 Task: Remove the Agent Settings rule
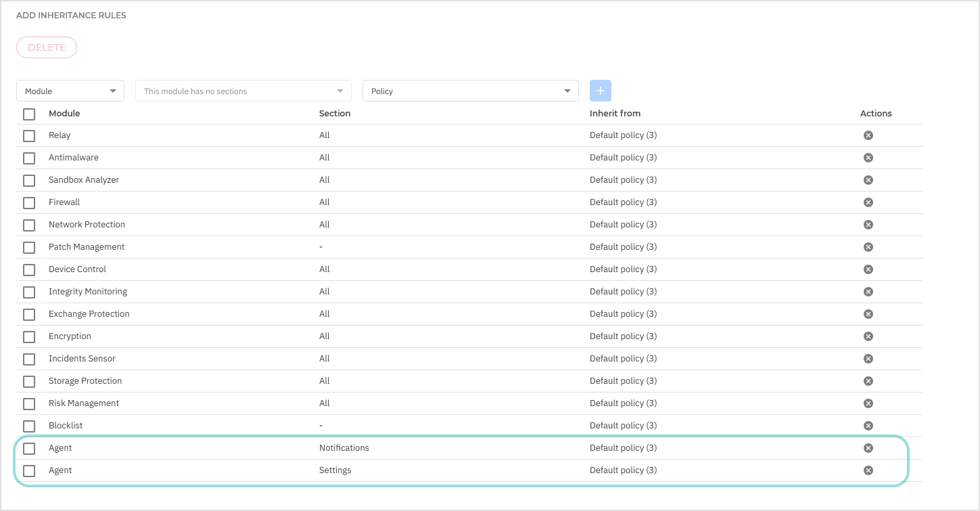pos(868,470)
